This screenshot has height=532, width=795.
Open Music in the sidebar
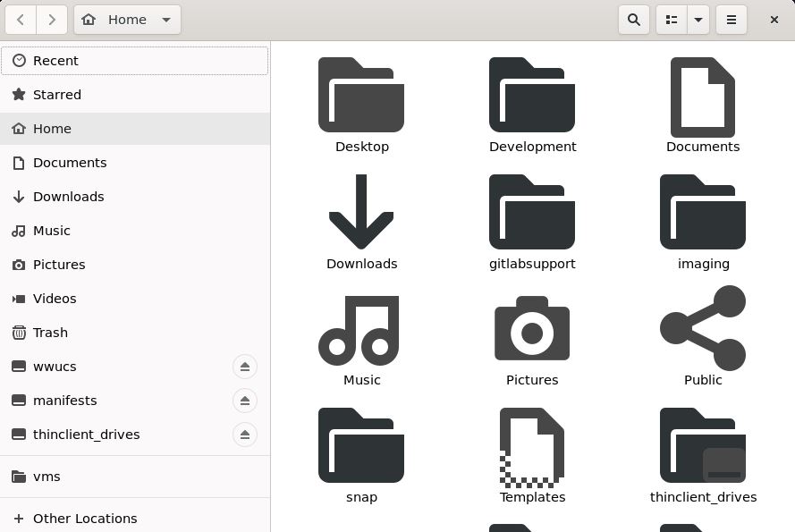point(135,231)
